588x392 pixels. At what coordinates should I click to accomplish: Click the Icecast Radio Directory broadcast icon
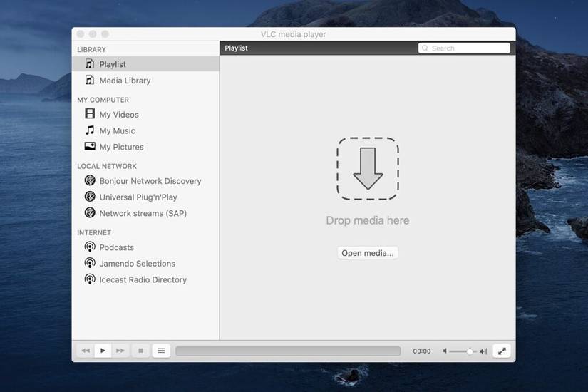[90, 279]
